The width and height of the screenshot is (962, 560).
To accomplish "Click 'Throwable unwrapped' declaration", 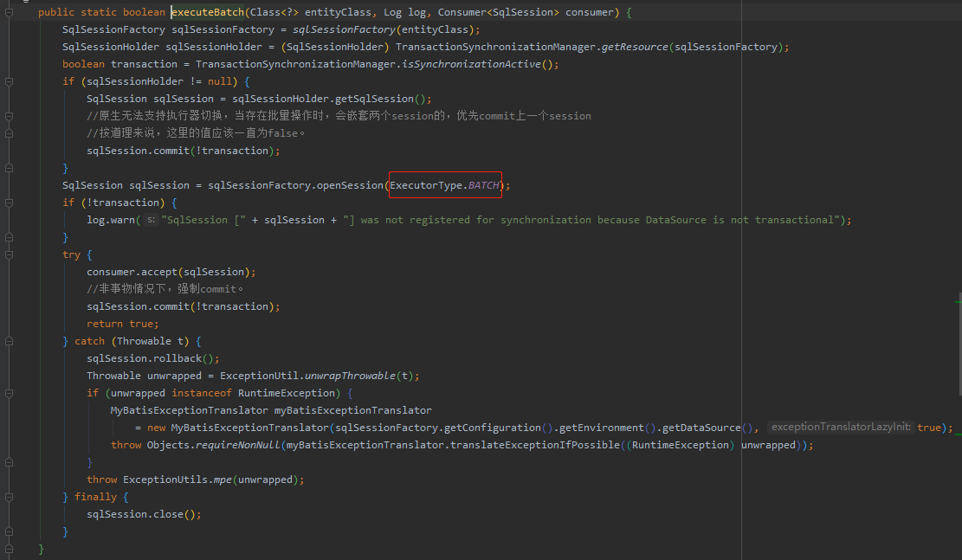I will click(x=144, y=376).
